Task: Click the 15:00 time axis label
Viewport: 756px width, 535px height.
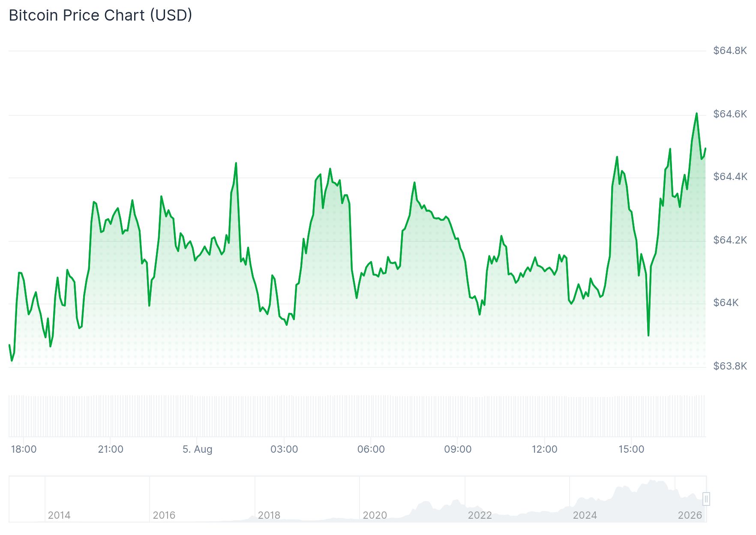Action: pos(631,449)
